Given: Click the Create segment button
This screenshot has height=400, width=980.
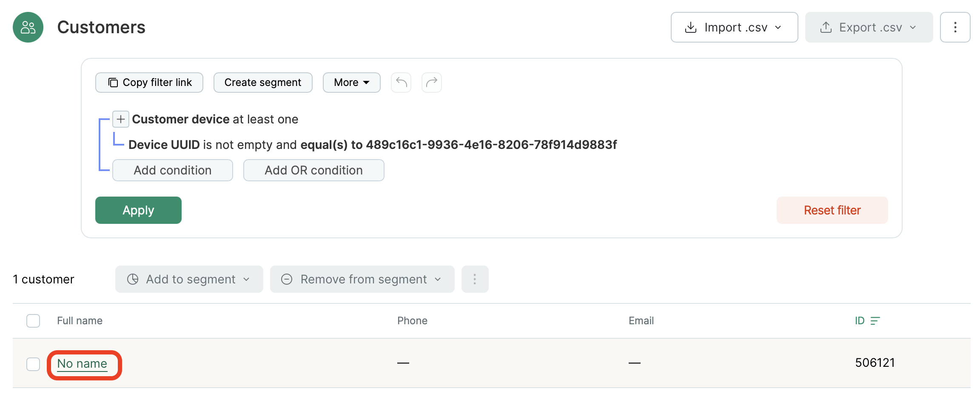Looking at the screenshot, I should point(263,83).
